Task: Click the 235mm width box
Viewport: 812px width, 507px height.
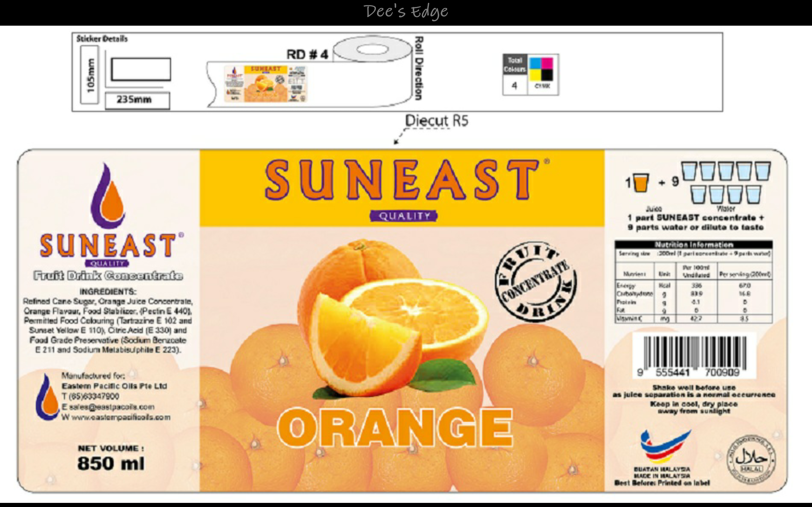Action: click(137, 100)
